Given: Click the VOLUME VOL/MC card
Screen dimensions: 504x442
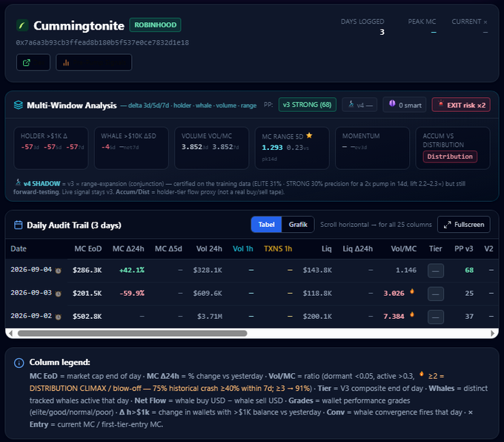Looking at the screenshot, I should tap(211, 148).
